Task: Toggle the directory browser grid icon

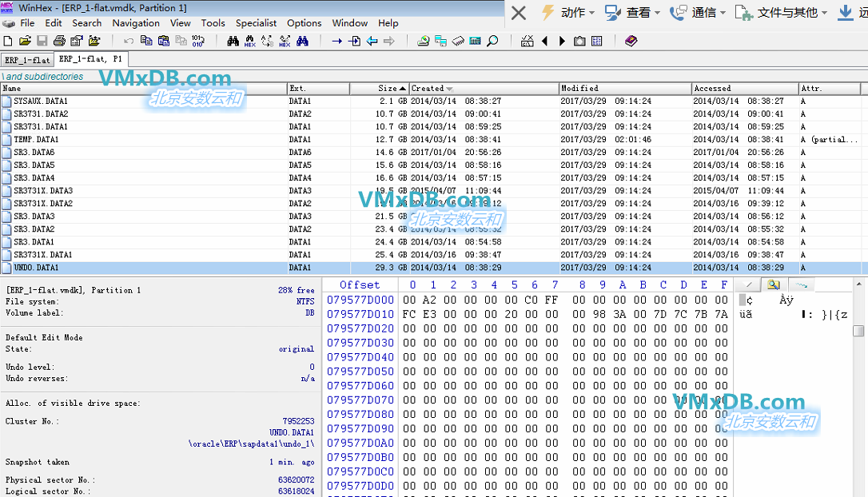Action: (x=597, y=41)
